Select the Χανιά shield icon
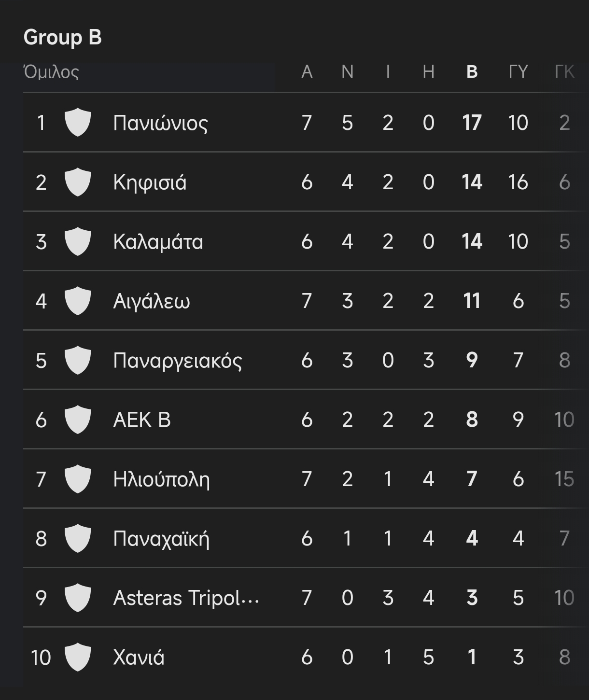589x700 pixels. tap(77, 657)
